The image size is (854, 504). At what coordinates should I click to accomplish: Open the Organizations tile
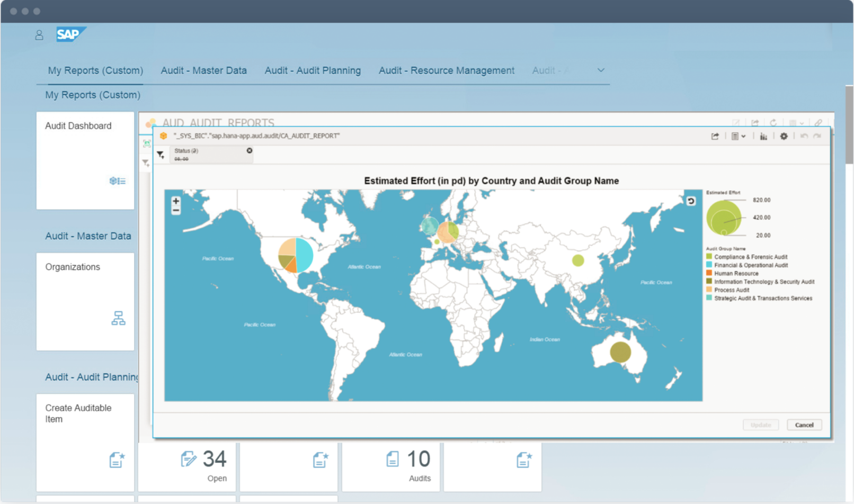coord(85,302)
